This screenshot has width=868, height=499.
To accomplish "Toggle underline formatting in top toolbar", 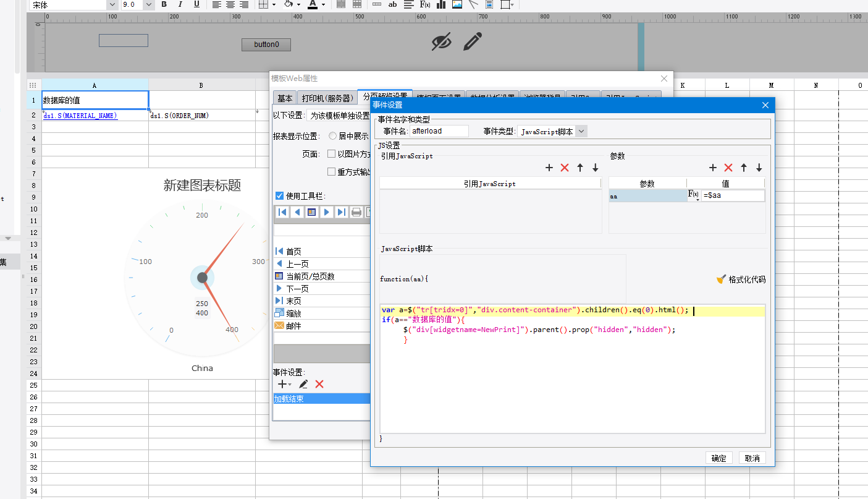I will (196, 4).
